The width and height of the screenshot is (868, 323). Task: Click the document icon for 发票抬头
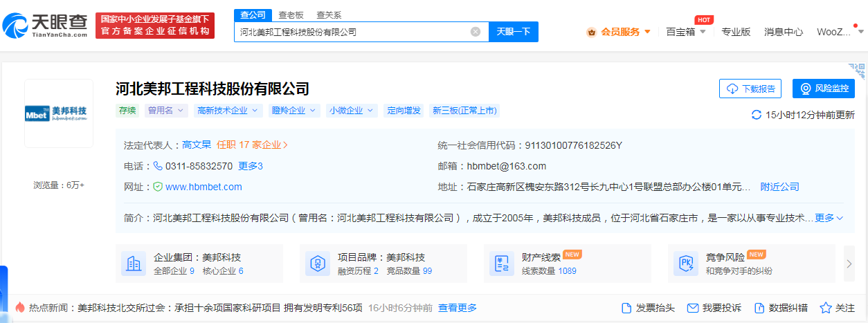tap(626, 308)
